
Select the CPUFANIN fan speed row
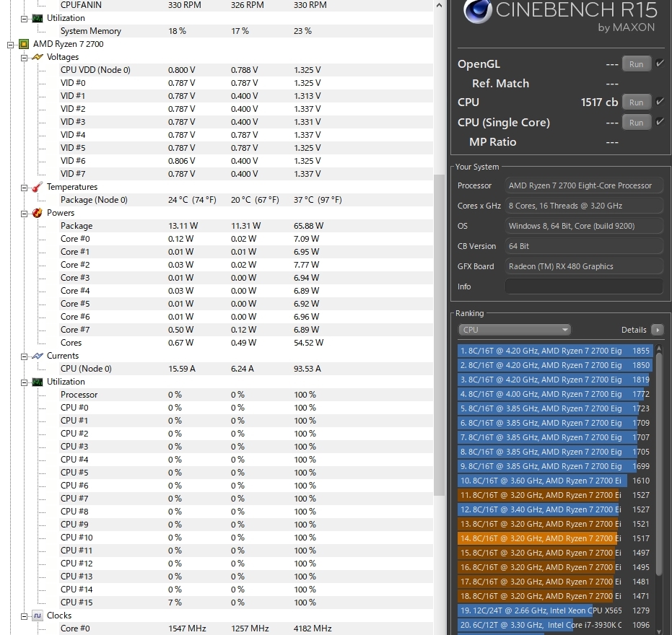(x=246, y=5)
